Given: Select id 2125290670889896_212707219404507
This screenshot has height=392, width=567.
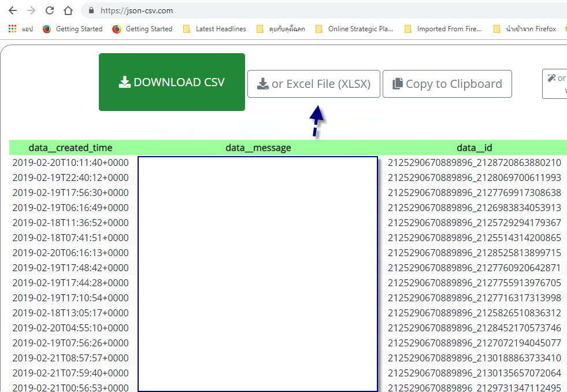Looking at the screenshot, I should (x=474, y=343).
